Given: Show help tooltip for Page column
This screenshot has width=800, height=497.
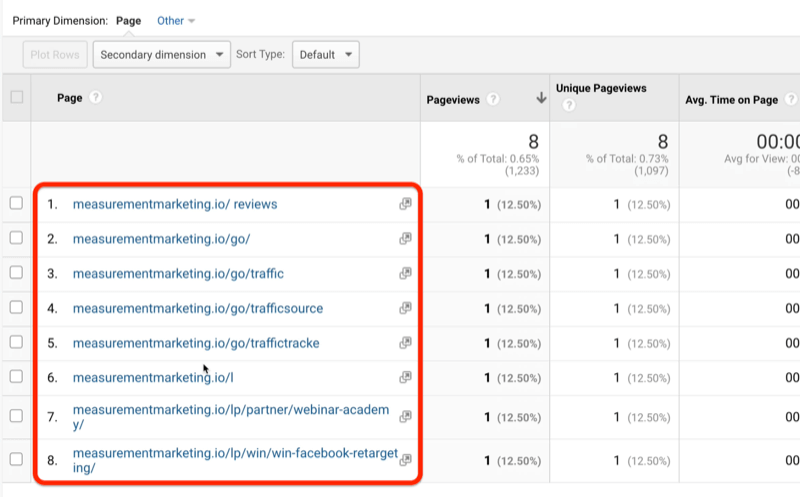Looking at the screenshot, I should click(x=95, y=97).
